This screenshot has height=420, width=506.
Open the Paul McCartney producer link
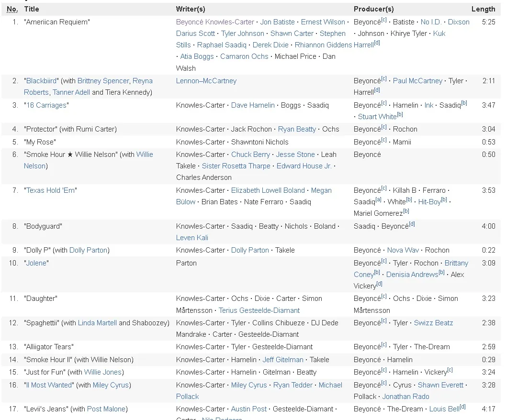[417, 81]
